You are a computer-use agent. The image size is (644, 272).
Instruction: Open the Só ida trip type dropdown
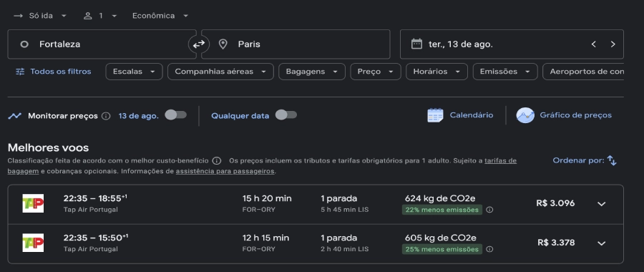pos(40,16)
